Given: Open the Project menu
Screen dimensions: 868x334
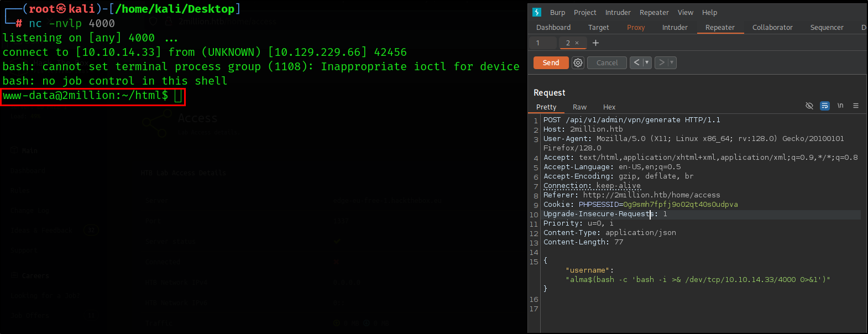Looking at the screenshot, I should click(x=585, y=12).
